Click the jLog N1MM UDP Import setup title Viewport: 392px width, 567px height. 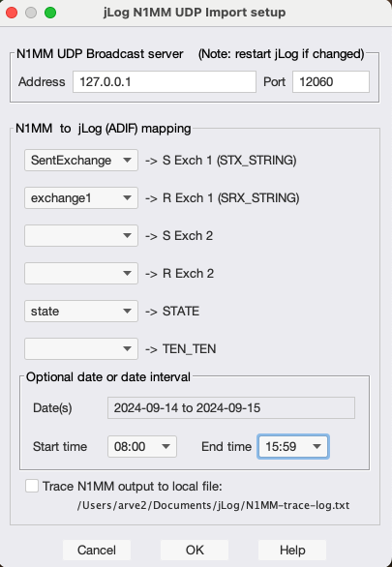195,13
